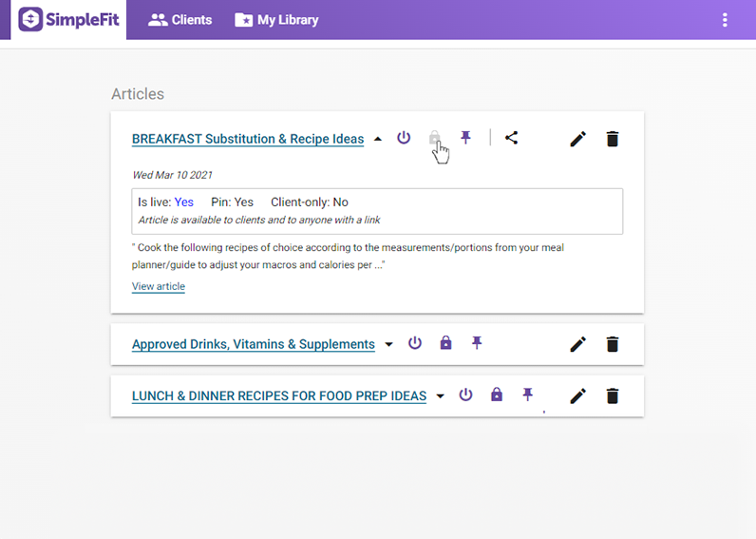Viewport: 756px width, 539px height.
Task: Edit the BREAKFAST Substitution article with pencil
Action: pyautogui.click(x=577, y=139)
